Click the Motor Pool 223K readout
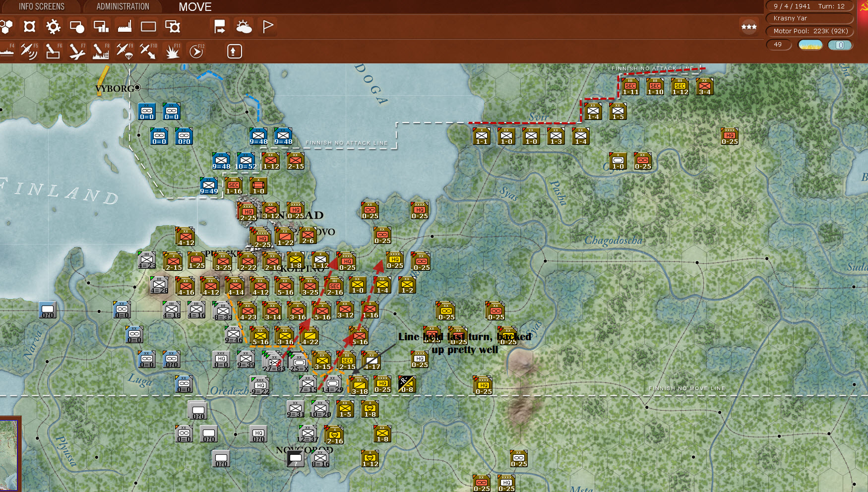Image resolution: width=868 pixels, height=492 pixels. click(809, 31)
